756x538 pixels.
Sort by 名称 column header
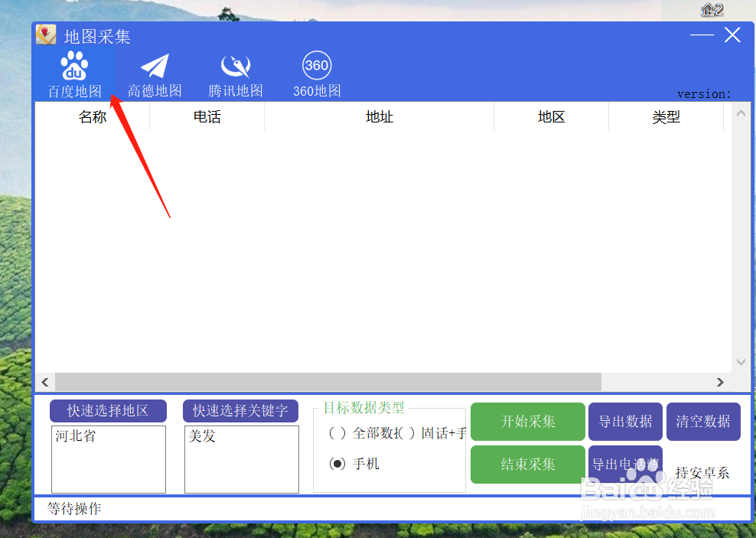pyautogui.click(x=92, y=116)
